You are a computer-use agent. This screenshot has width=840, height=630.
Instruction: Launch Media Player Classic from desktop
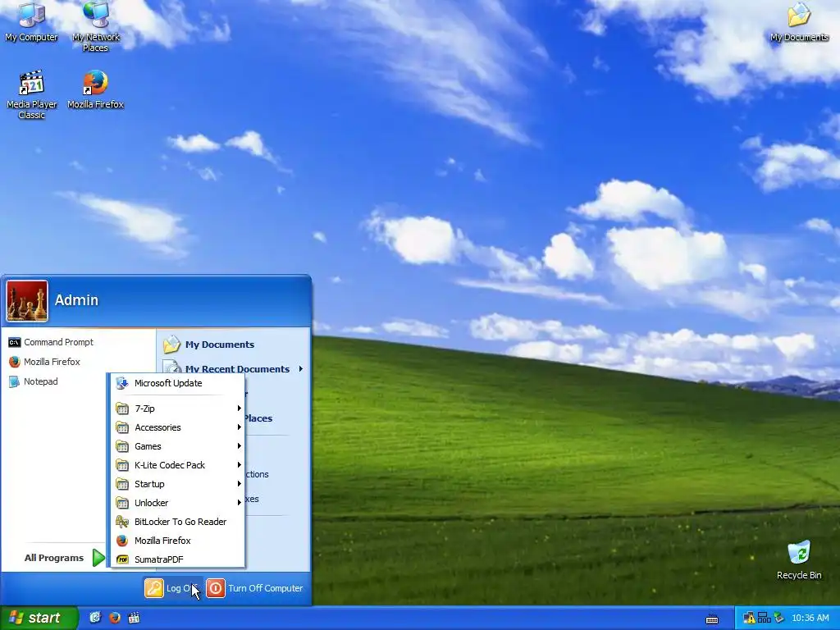point(31,95)
